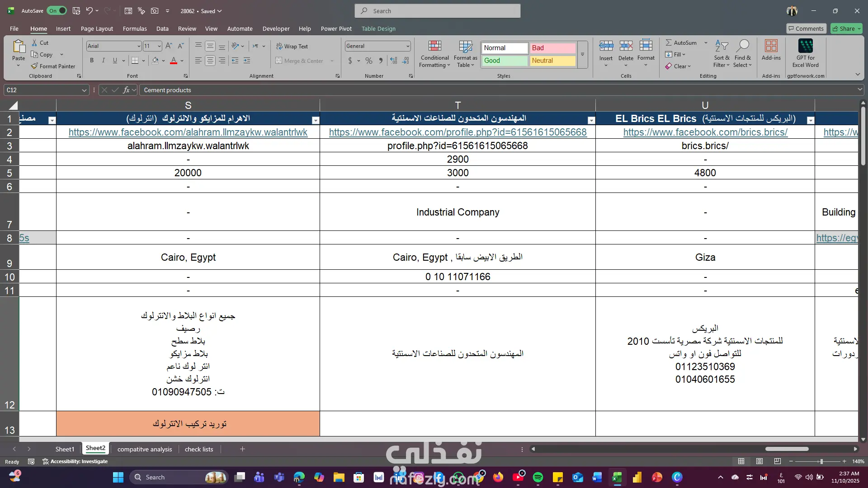This screenshot has height=488, width=868.
Task: Click the Insert function fx icon
Action: pos(127,90)
